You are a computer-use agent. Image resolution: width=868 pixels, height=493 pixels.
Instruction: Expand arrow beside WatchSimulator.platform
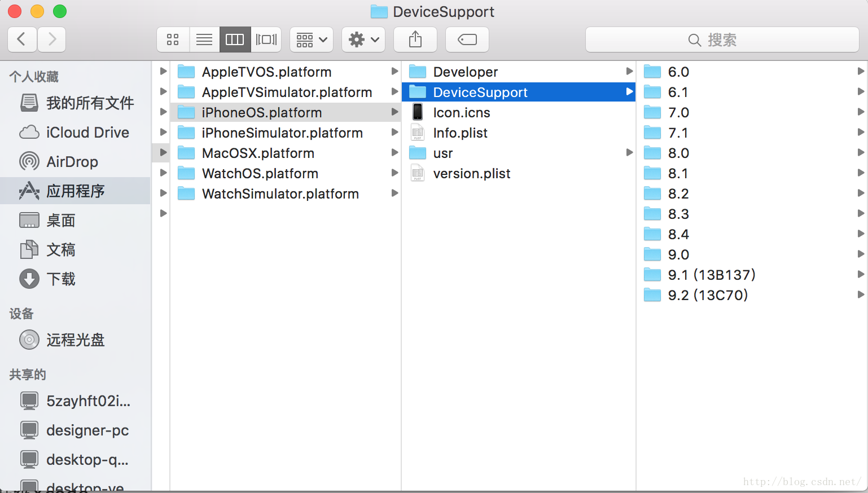[394, 193]
